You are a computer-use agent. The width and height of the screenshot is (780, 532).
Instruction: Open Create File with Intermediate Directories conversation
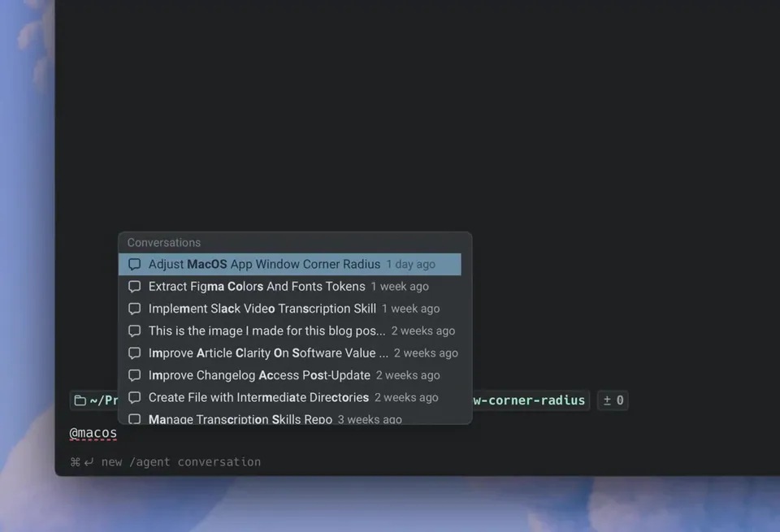click(x=289, y=397)
